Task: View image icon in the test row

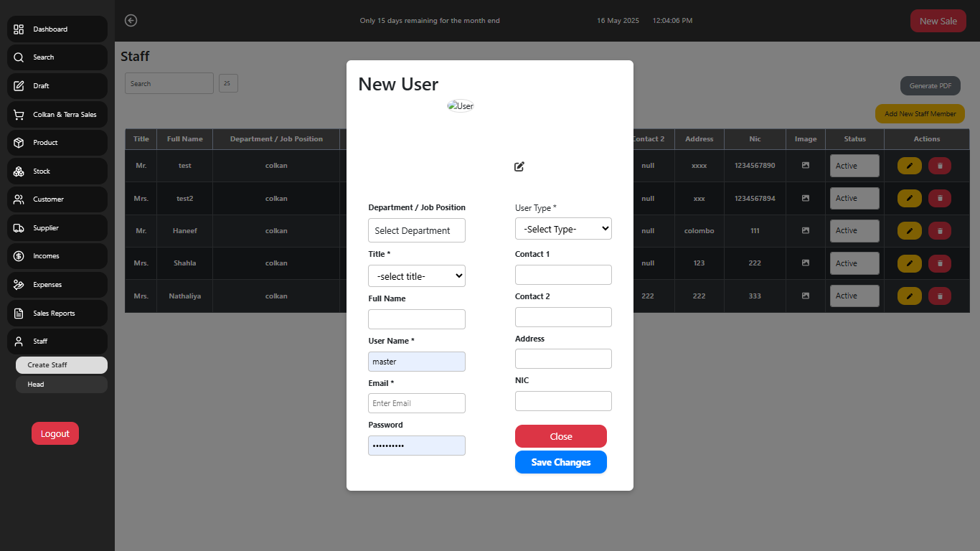Action: tap(806, 165)
